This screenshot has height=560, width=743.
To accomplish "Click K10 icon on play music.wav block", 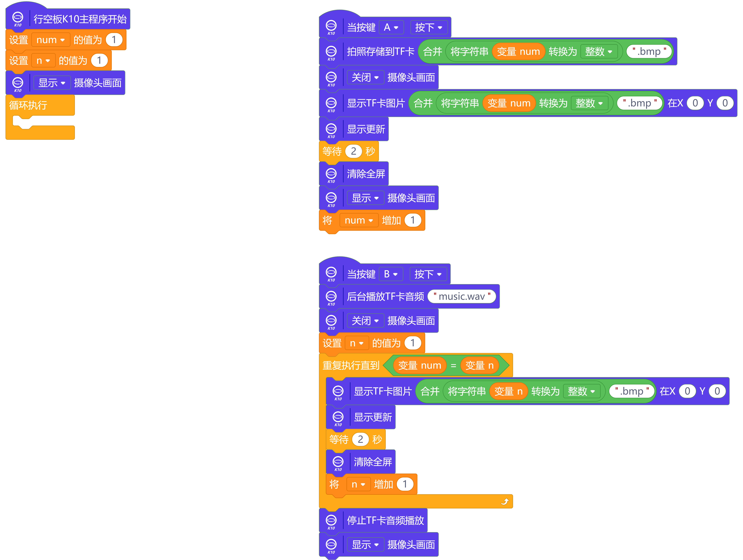I will (331, 298).
